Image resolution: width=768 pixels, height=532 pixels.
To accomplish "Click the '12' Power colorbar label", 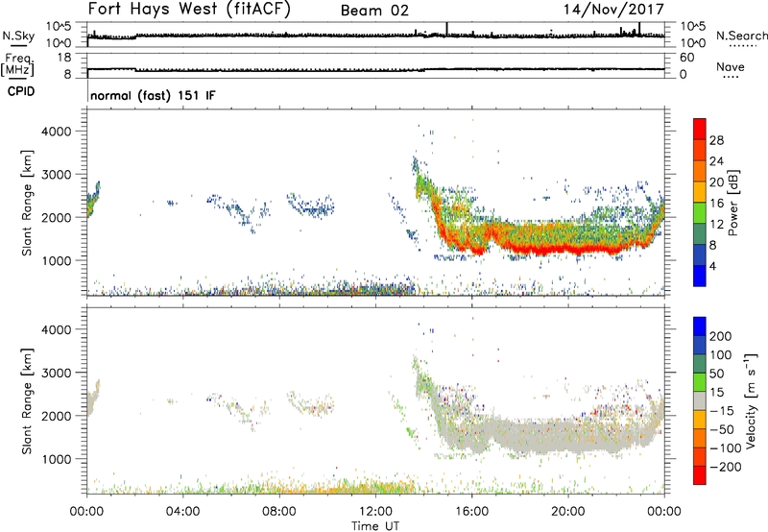I will (716, 225).
